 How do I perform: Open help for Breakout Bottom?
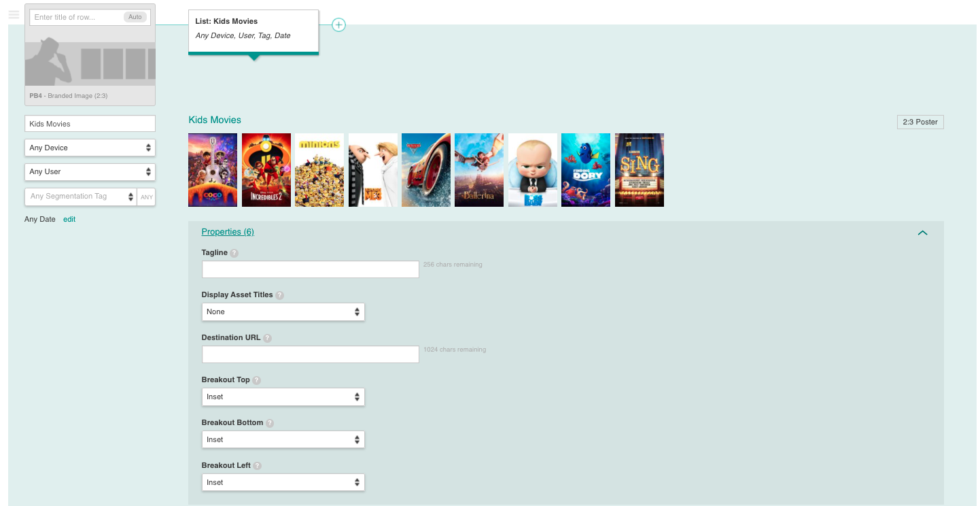click(270, 423)
